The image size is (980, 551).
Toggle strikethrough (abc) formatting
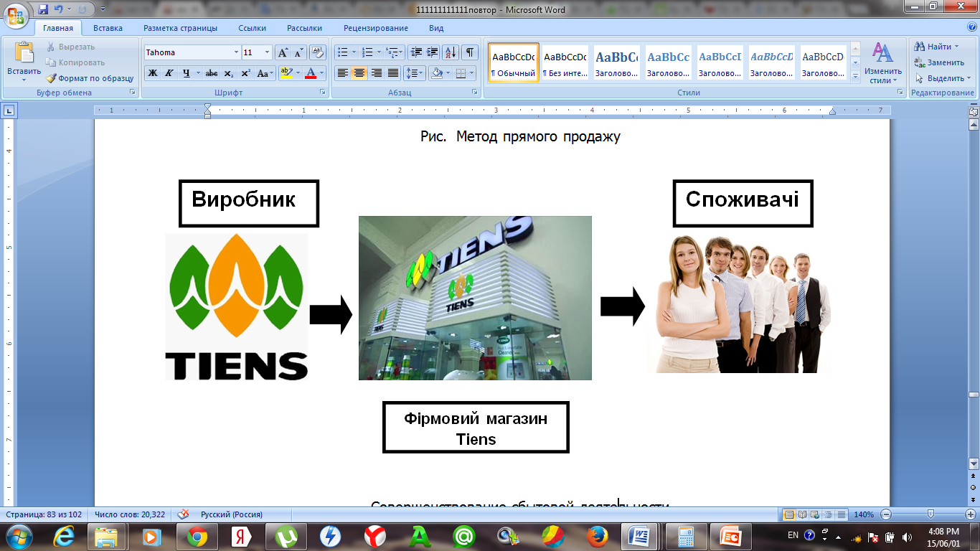pyautogui.click(x=212, y=73)
